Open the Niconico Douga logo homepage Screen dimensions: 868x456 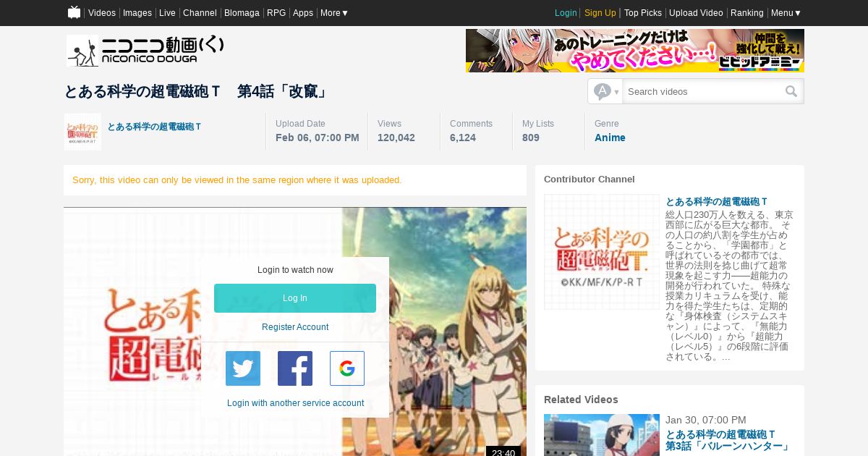click(x=145, y=51)
